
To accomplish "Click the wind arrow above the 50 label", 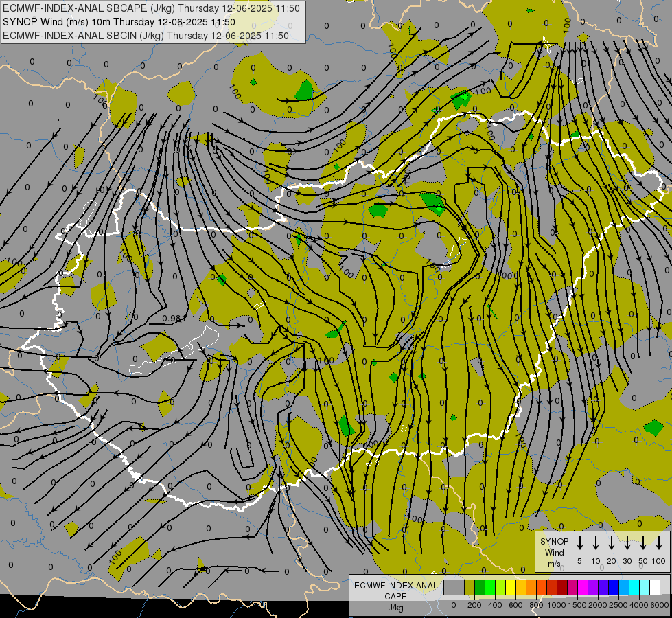I will coord(643,543).
